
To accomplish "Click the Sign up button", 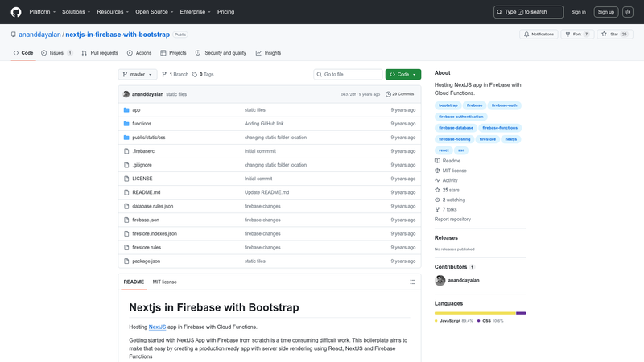I will [606, 12].
